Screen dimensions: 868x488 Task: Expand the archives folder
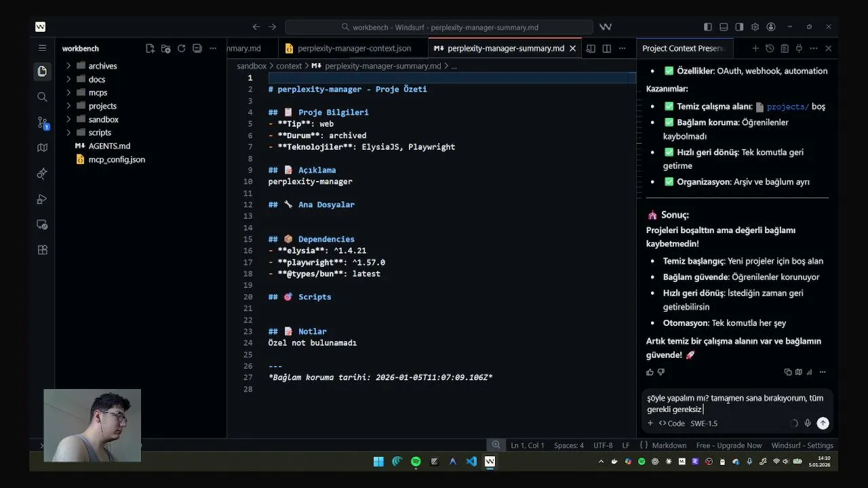pos(102,66)
